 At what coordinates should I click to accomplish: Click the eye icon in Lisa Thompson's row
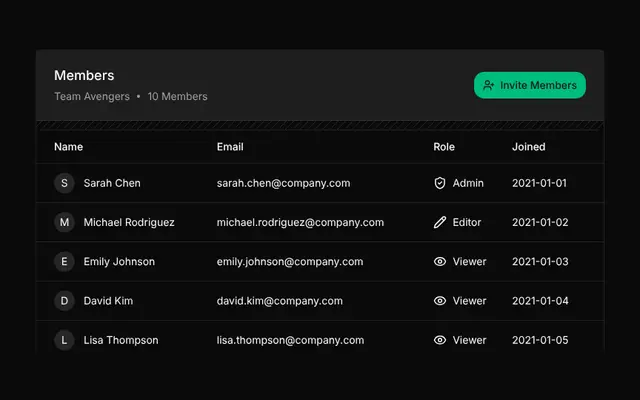440,340
